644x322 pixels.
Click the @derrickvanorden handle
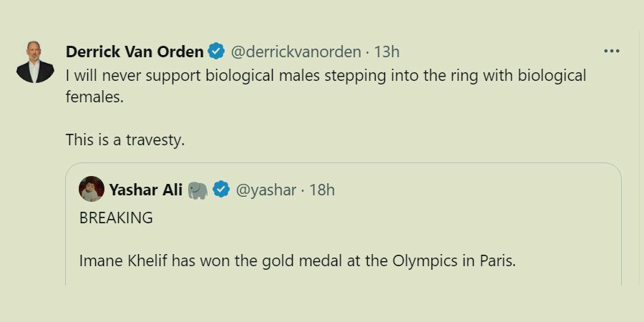click(x=296, y=52)
